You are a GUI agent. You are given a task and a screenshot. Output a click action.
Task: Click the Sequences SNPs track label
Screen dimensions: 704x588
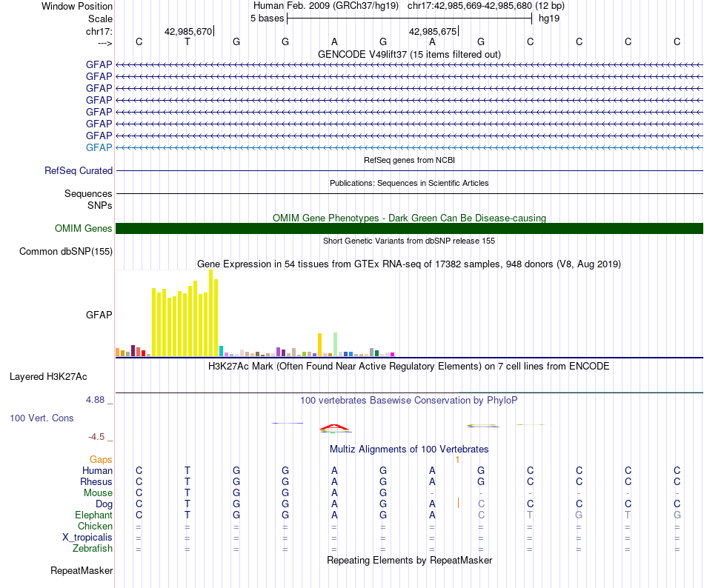pyautogui.click(x=88, y=200)
